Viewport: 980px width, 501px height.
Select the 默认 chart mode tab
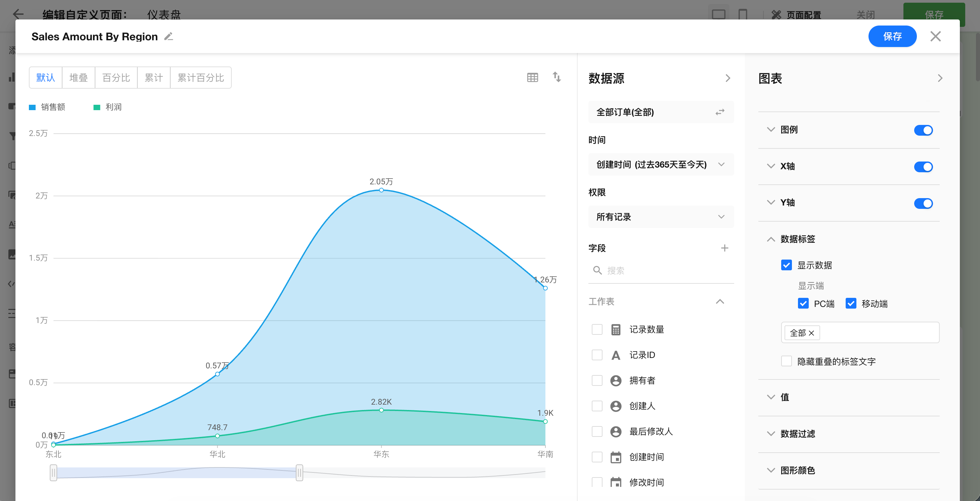click(46, 78)
